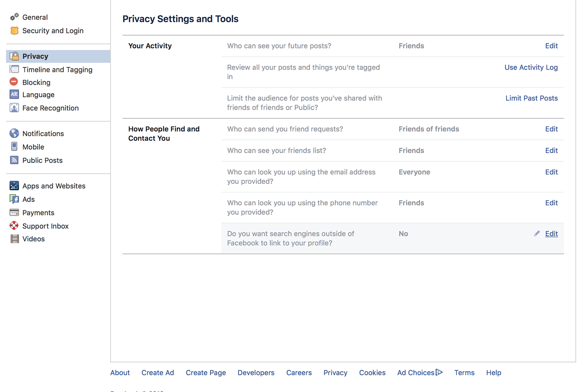The width and height of the screenshot is (588, 392).
Task: Click 'Who can see your future posts?' text
Action: pyautogui.click(x=279, y=46)
